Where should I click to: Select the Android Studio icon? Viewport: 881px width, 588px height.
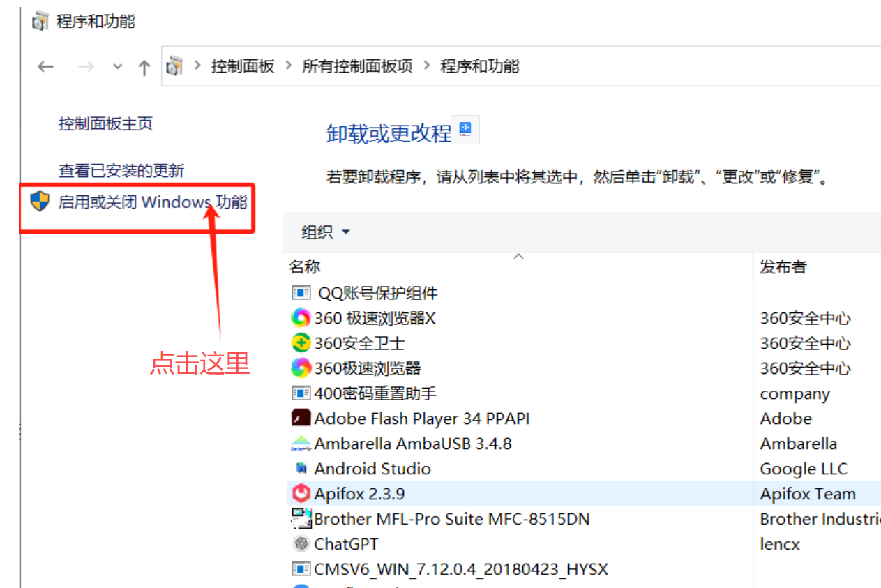pos(301,469)
